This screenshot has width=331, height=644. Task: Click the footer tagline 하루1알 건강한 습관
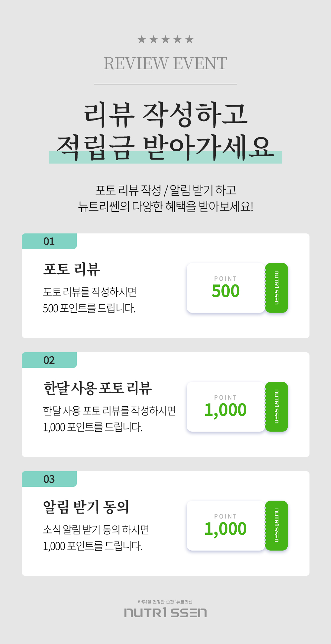[x=165, y=602]
